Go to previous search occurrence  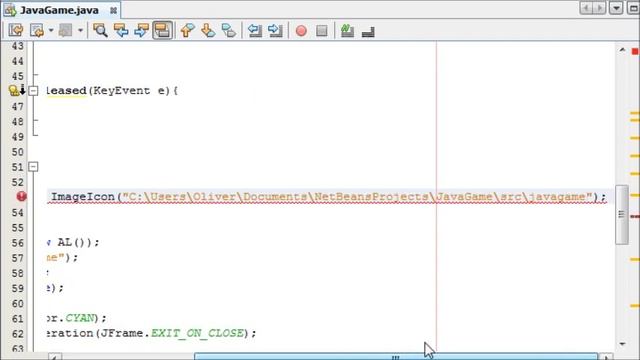(x=121, y=30)
